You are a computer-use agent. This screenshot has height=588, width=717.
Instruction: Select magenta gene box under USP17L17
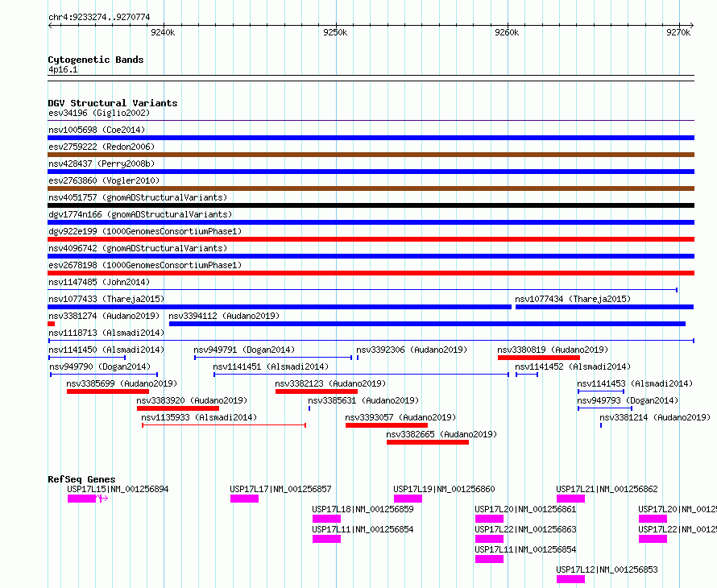(245, 499)
